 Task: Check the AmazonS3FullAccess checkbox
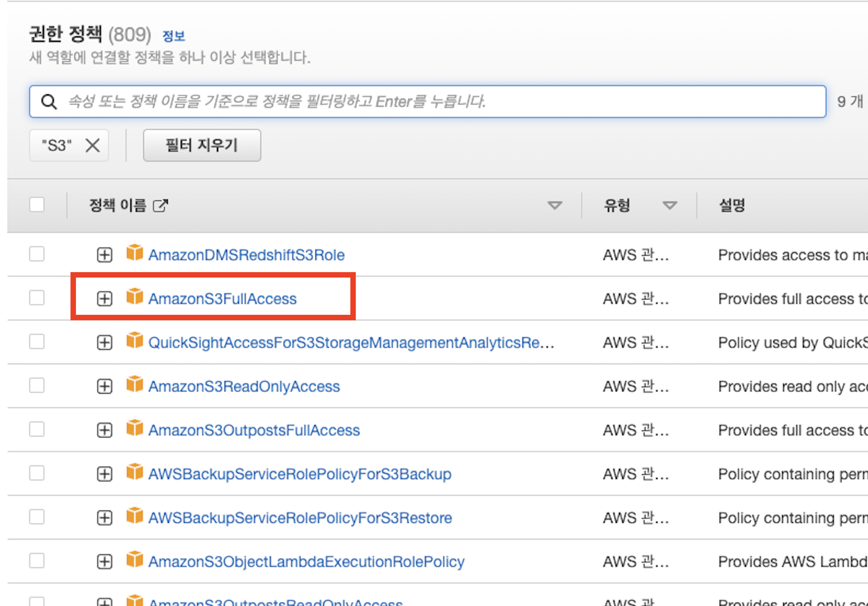(37, 298)
